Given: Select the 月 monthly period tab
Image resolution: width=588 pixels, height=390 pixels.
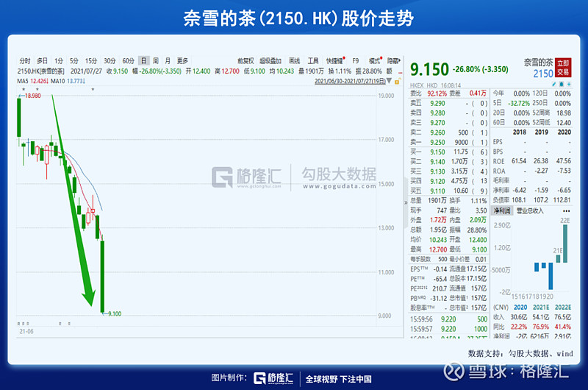Looking at the screenshot, I should 168,61.
